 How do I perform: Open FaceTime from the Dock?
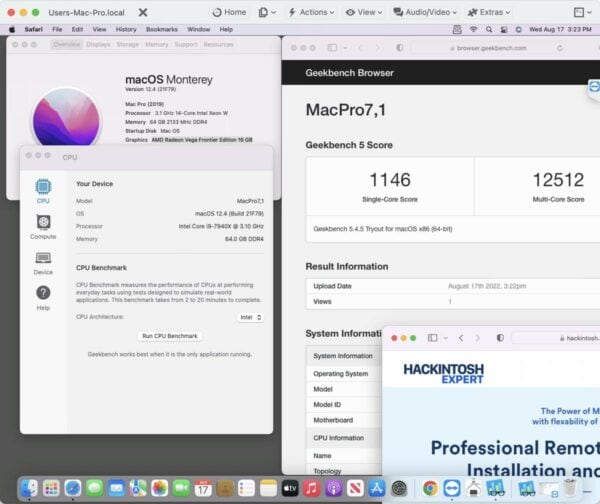click(181, 488)
